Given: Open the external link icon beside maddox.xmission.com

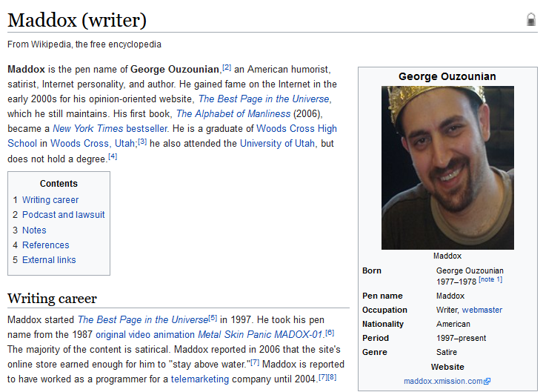Looking at the screenshot, I should tap(487, 382).
